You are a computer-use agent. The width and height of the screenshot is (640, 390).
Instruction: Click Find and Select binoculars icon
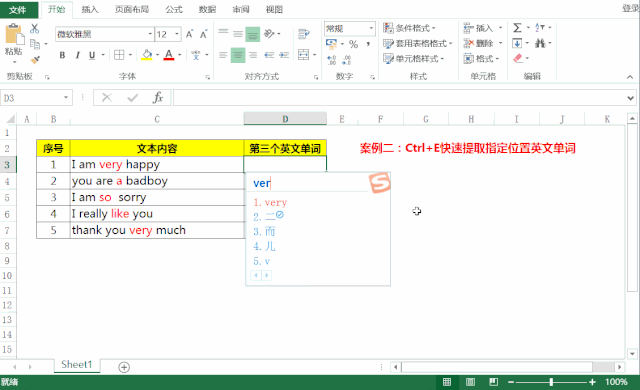click(540, 43)
